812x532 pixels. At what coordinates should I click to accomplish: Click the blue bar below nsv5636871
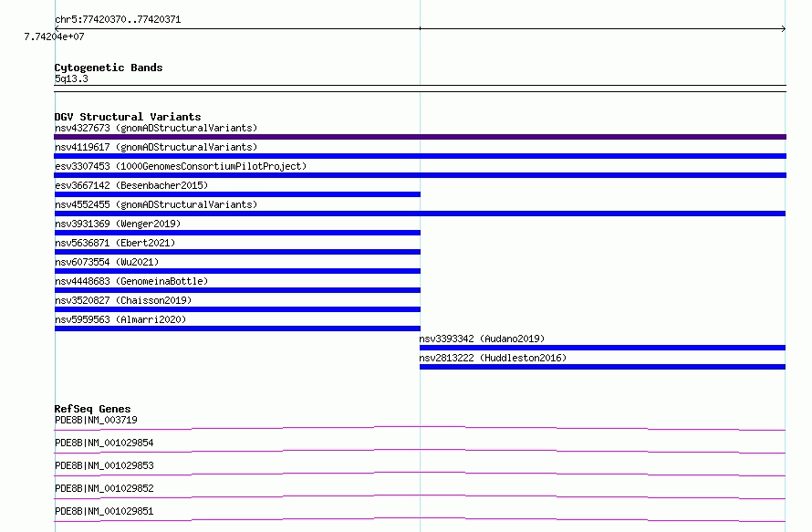pyautogui.click(x=237, y=252)
